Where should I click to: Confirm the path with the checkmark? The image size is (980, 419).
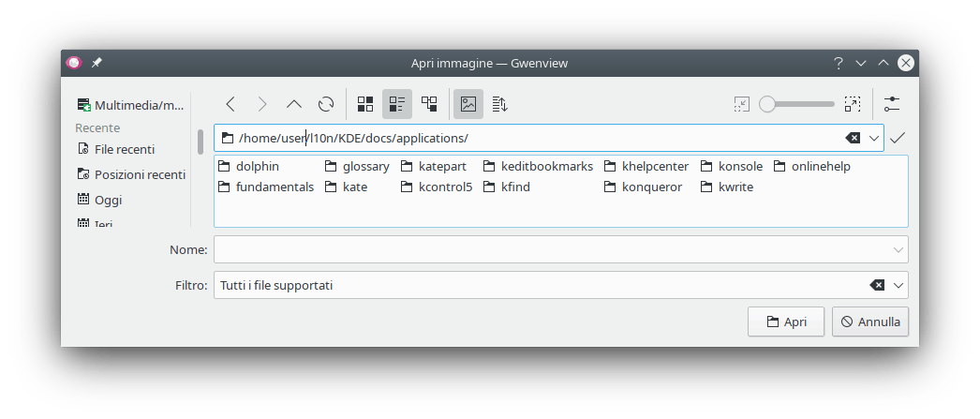click(x=898, y=139)
